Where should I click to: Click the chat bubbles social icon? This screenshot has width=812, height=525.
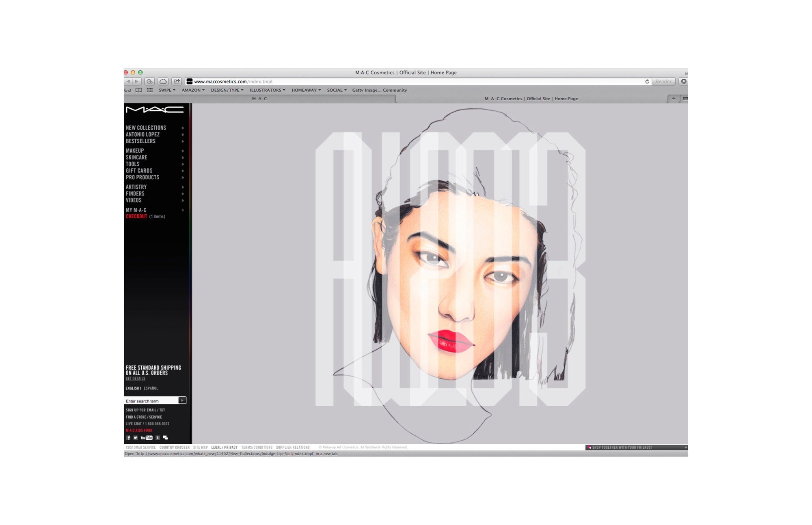(165, 438)
